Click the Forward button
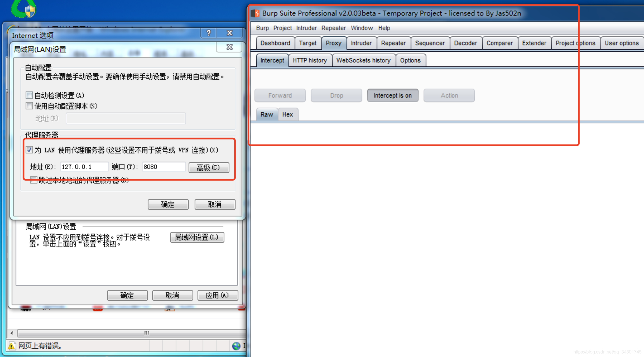 point(280,95)
